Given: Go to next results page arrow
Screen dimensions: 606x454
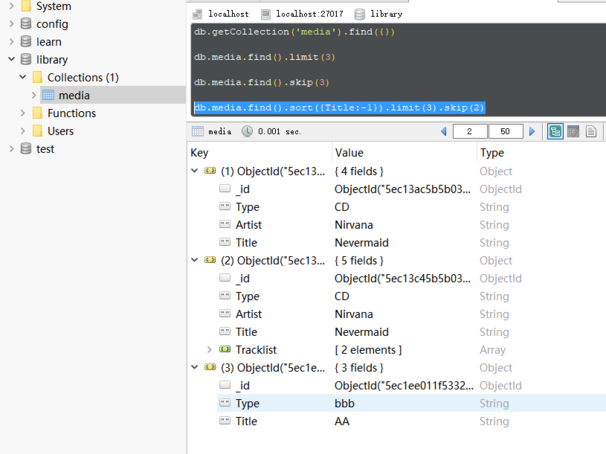Looking at the screenshot, I should tap(532, 131).
